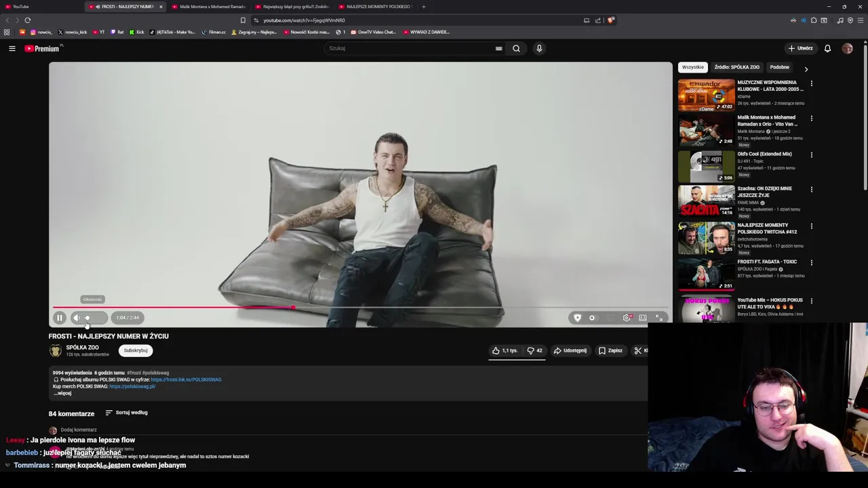
Task: Open TikTok bookmark in bookmarks bar
Action: tap(172, 32)
